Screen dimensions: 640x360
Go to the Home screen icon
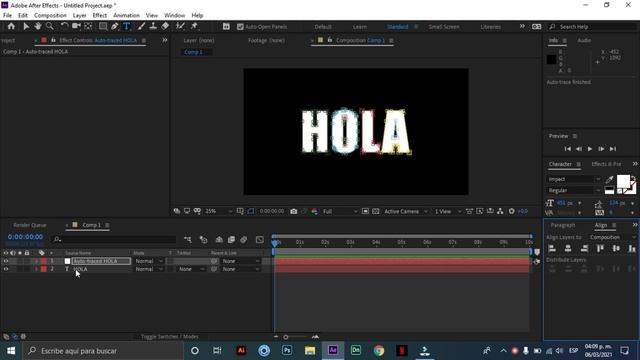pos(11,27)
